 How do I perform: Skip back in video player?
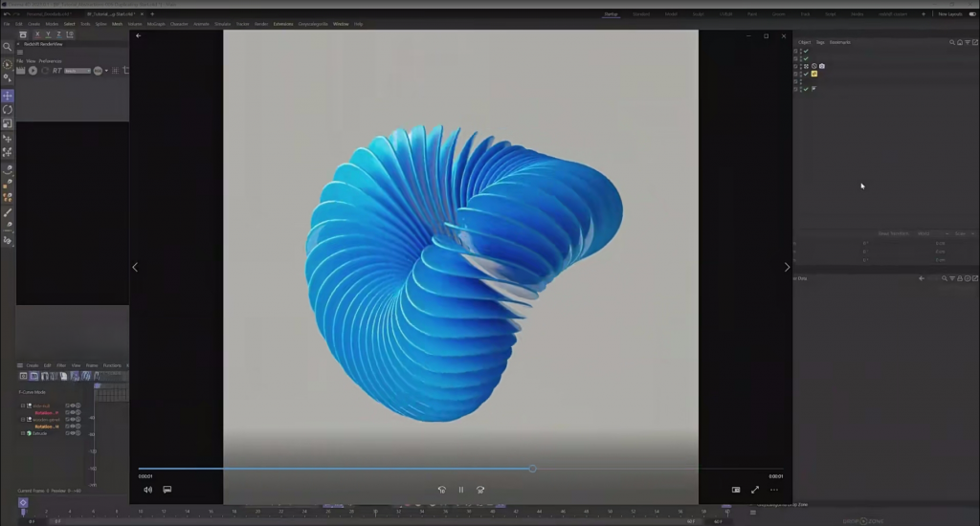(442, 490)
